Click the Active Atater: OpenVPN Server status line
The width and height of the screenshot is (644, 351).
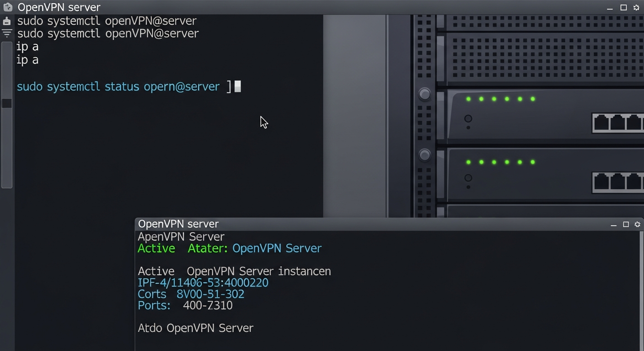(229, 248)
